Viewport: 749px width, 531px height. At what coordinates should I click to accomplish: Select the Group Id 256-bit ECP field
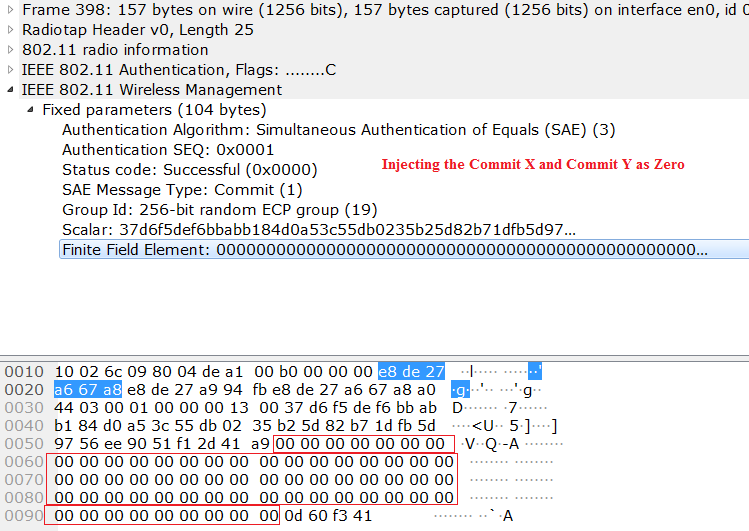coord(218,210)
